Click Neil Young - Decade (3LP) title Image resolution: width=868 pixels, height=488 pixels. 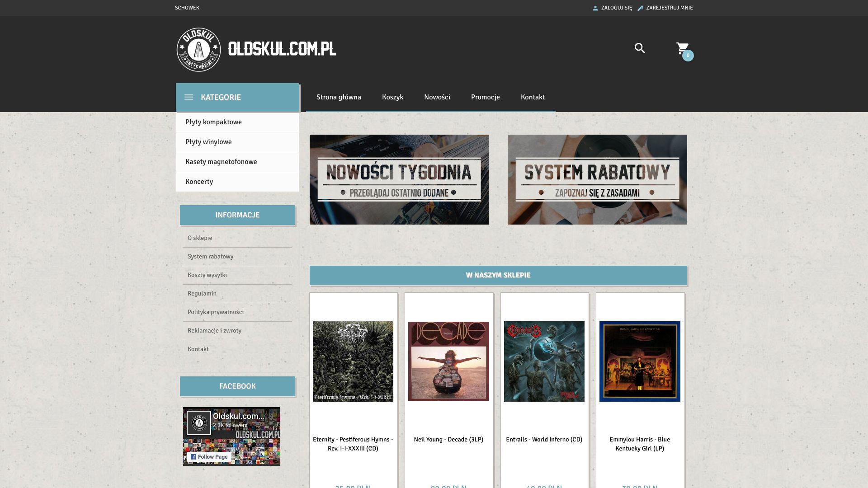pos(448,439)
